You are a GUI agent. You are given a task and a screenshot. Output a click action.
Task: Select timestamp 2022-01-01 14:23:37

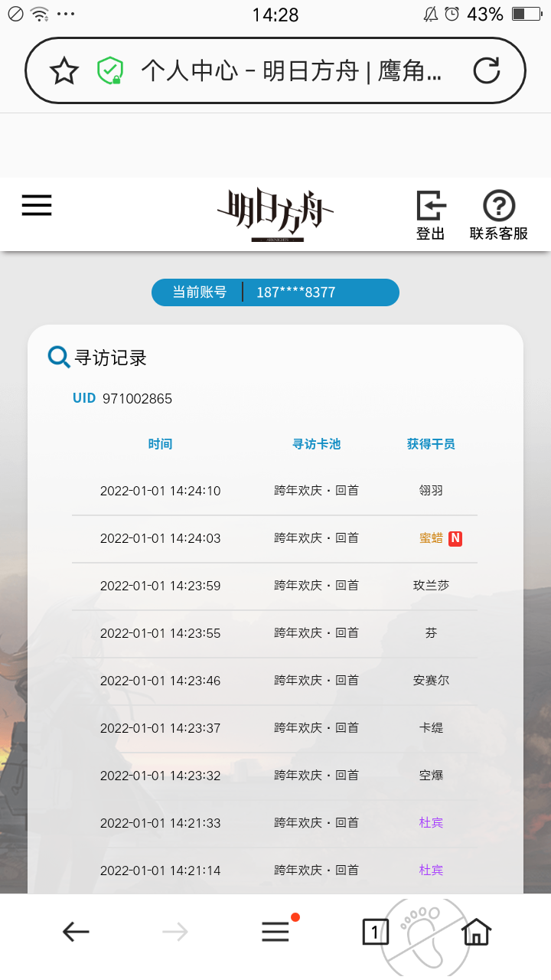[x=160, y=728]
